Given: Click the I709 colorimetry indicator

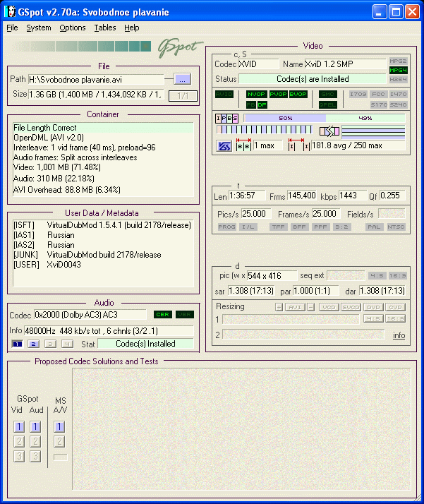Looking at the screenshot, I should point(358,94).
